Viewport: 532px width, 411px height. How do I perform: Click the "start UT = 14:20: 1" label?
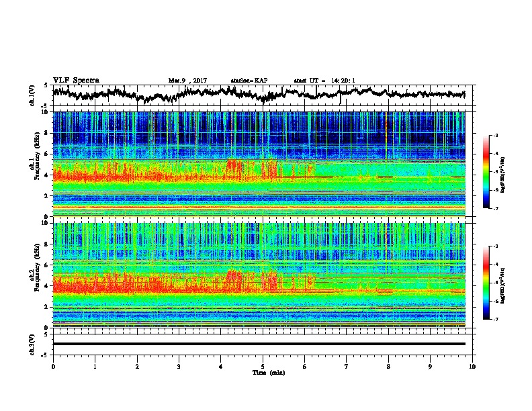[324, 81]
